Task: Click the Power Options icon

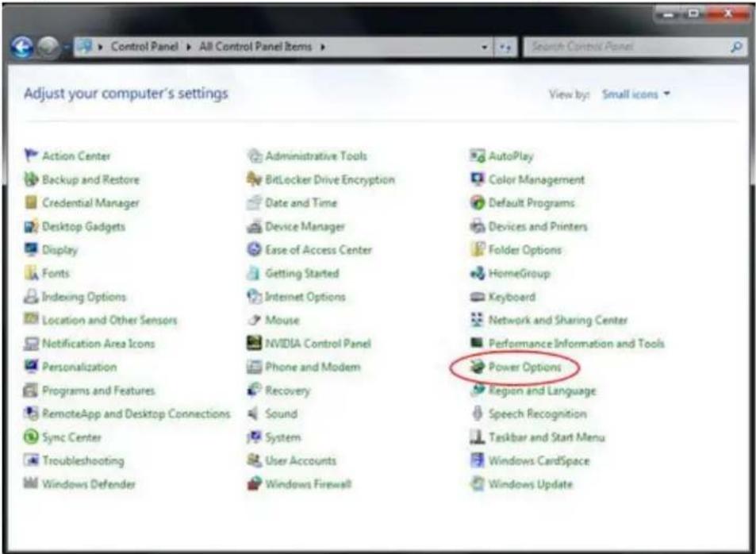Action: (x=478, y=366)
